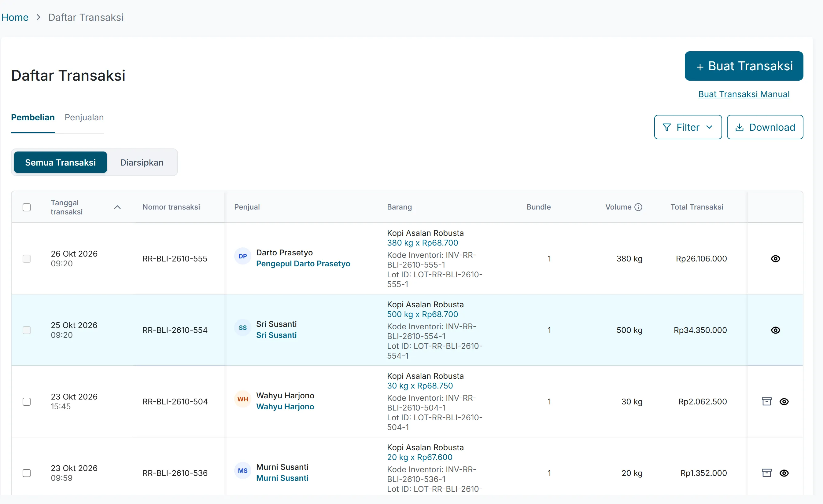Image resolution: width=823 pixels, height=504 pixels.
Task: Click the WH avatar of Wahyu Harjono
Action: pos(242,399)
